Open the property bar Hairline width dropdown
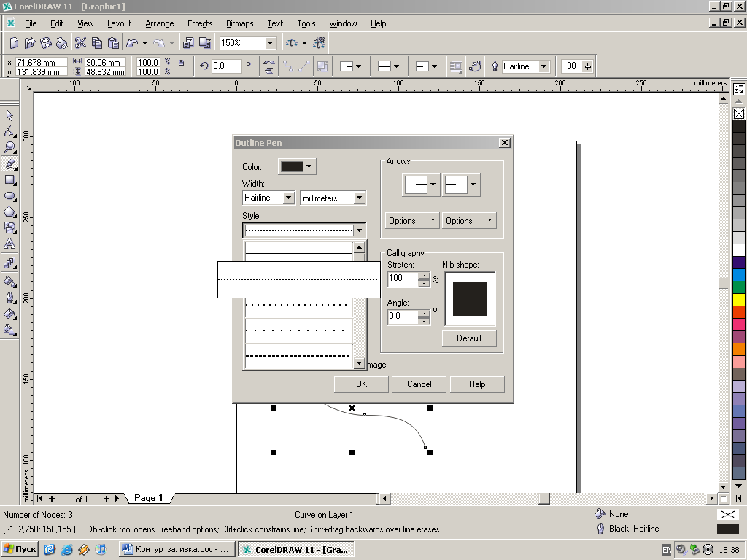The width and height of the screenshot is (747, 560). (543, 66)
